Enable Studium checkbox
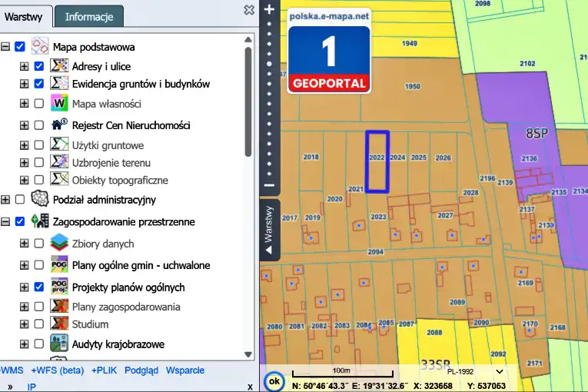Screen dimensions: 588x392 click(x=39, y=324)
